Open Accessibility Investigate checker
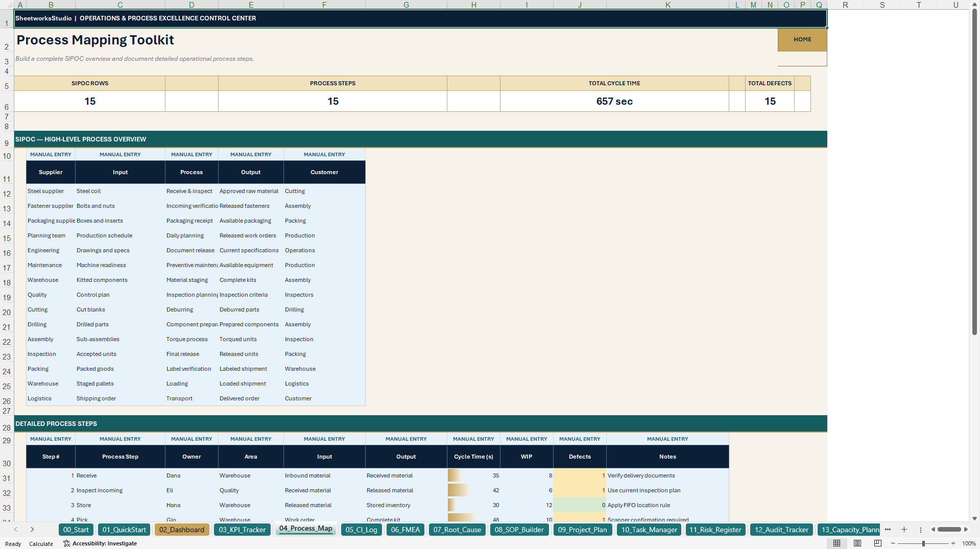Viewport: 980px width, 549px height. point(100,543)
